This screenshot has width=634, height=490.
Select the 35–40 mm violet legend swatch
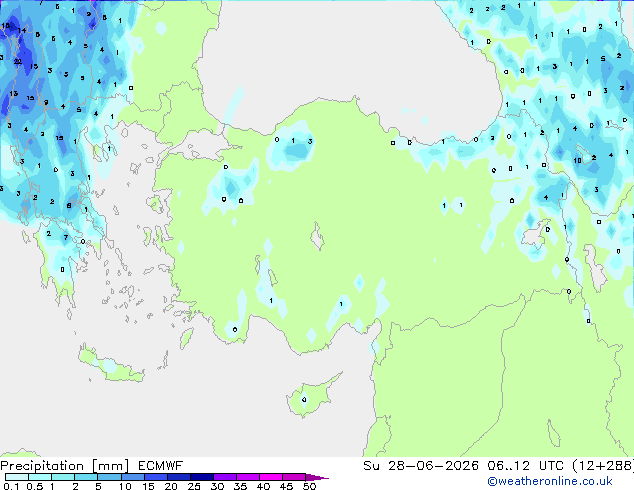(247, 477)
